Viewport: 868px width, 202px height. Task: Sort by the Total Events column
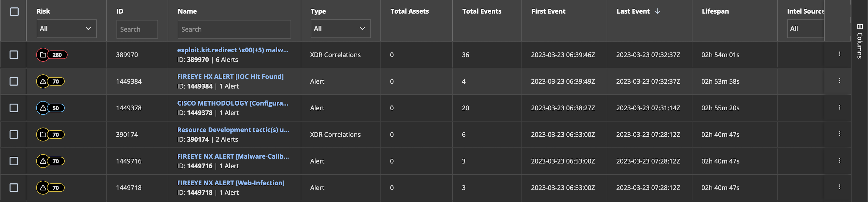[482, 11]
